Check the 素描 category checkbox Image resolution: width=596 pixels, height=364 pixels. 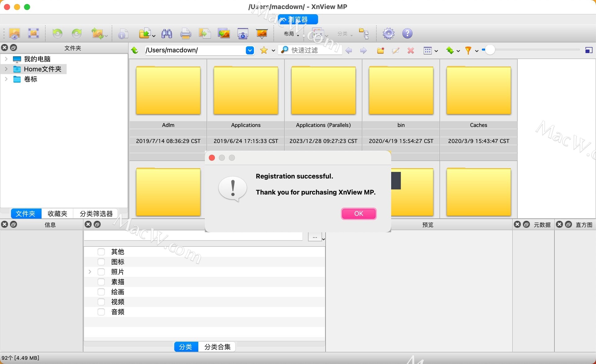point(101,282)
